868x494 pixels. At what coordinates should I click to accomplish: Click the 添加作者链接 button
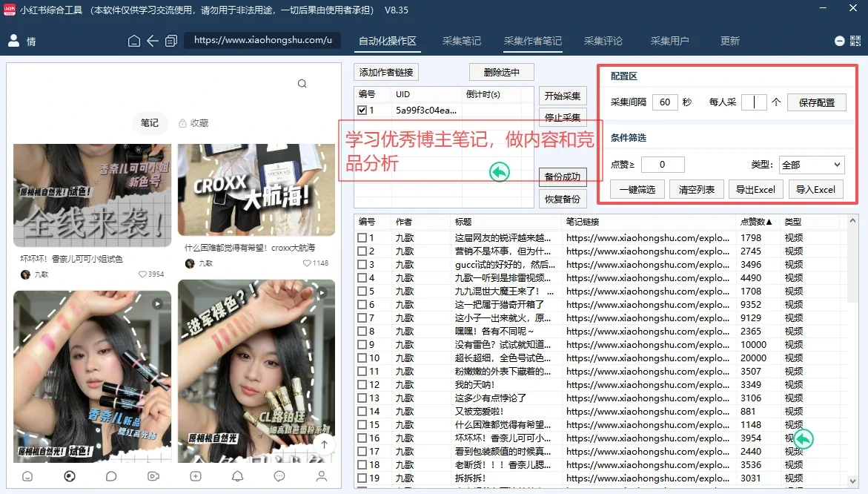coord(386,72)
